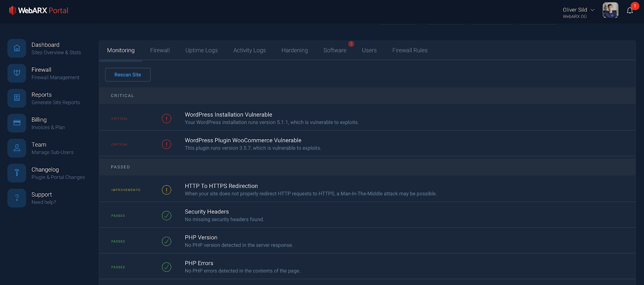
Task: Click the Reports document icon
Action: (x=17, y=98)
